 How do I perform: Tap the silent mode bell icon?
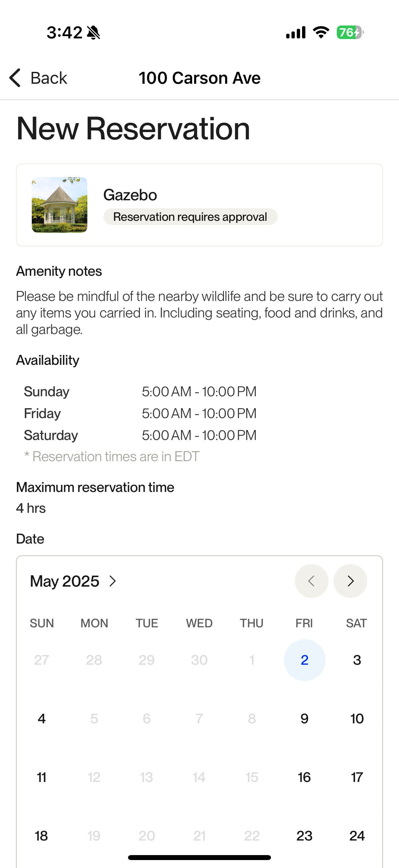tap(93, 33)
